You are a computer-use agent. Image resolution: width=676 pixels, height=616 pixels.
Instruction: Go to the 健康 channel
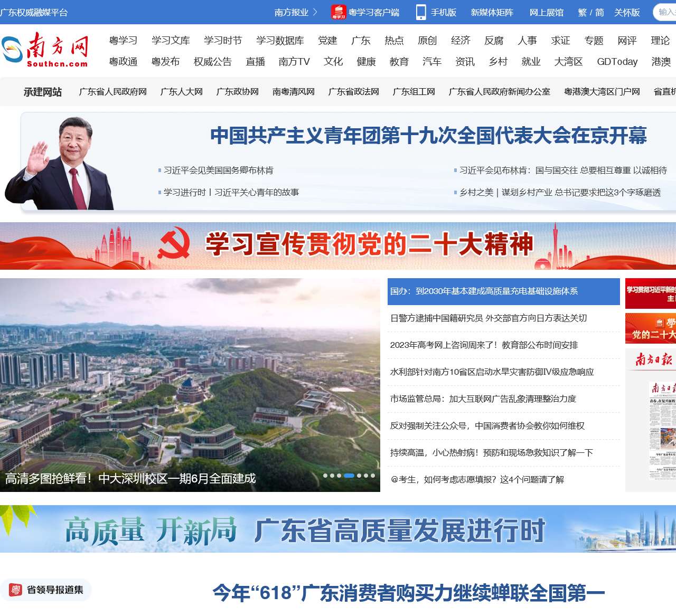[366, 62]
